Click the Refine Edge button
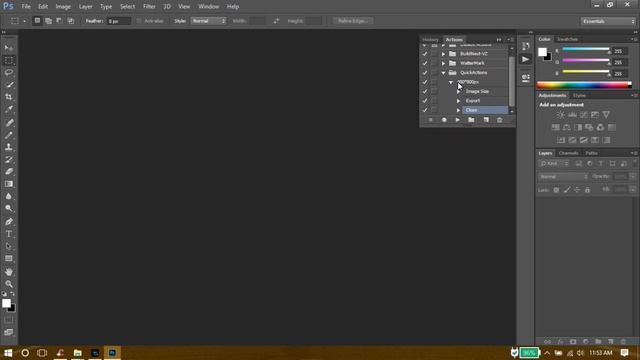The image size is (640, 360). tap(353, 21)
